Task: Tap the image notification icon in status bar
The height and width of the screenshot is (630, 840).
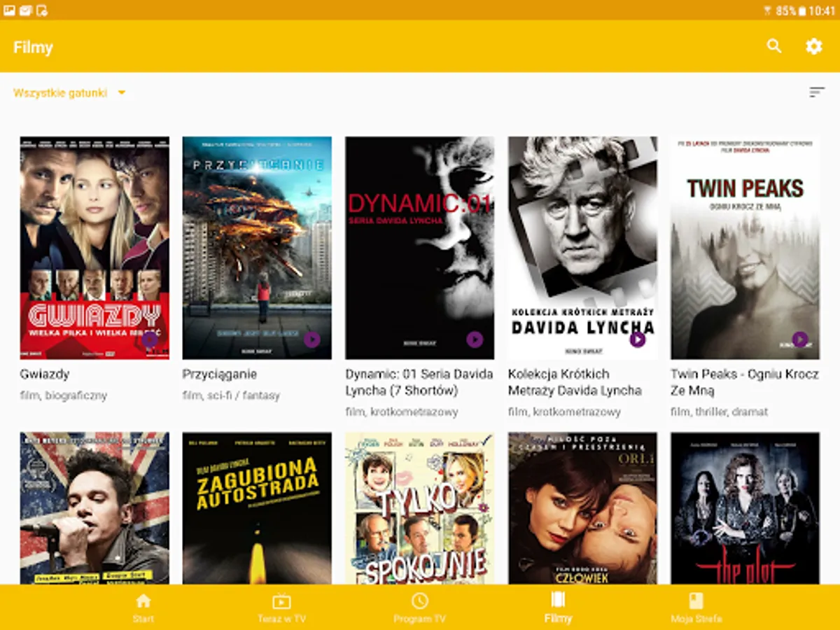Action: point(10,10)
